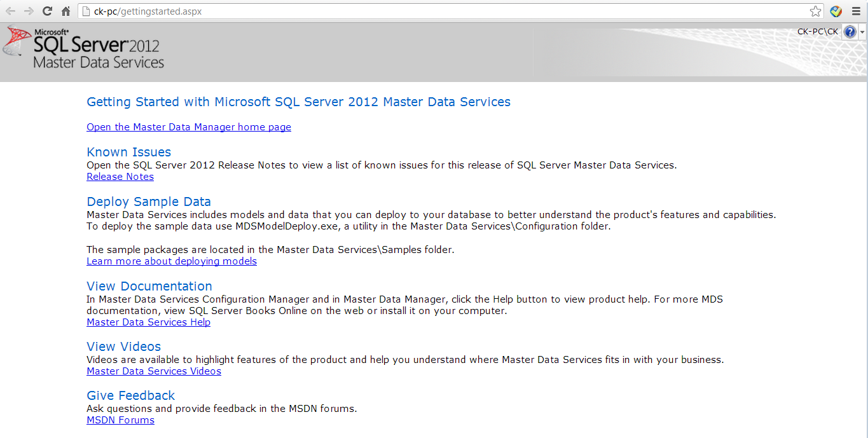Click the CK-PC\CK user name text
Image resolution: width=868 pixels, height=438 pixels.
pyautogui.click(x=818, y=32)
